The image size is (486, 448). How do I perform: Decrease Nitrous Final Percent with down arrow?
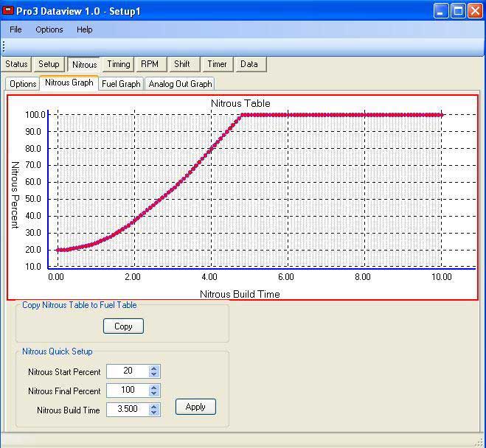tap(154, 393)
